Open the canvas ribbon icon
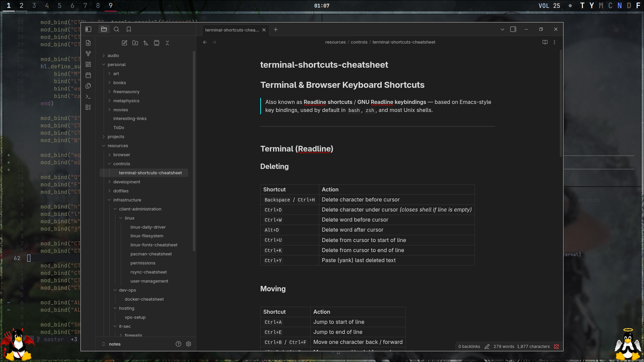The width and height of the screenshot is (644, 362). click(88, 64)
